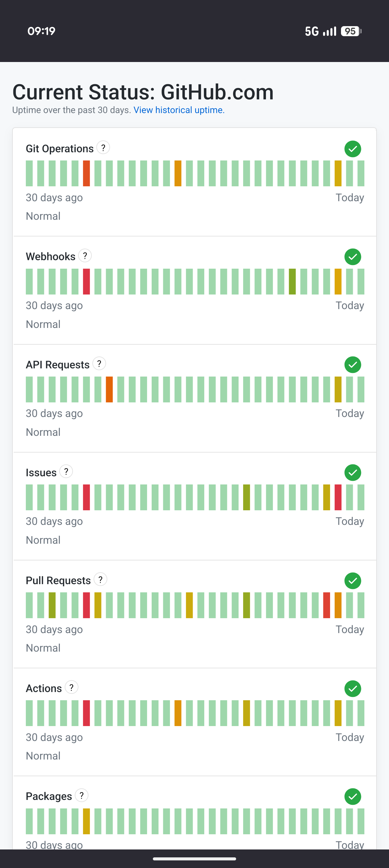Click the first red bar in Issues timeline
This screenshot has width=389, height=868.
86,497
